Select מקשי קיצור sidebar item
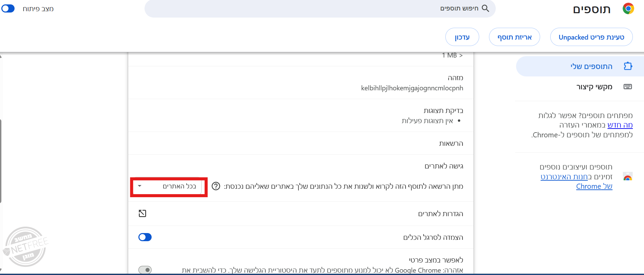 pos(594,87)
